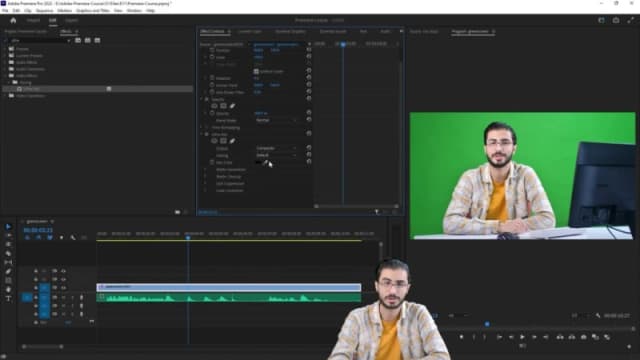Expand Matte Generation section

(206, 170)
